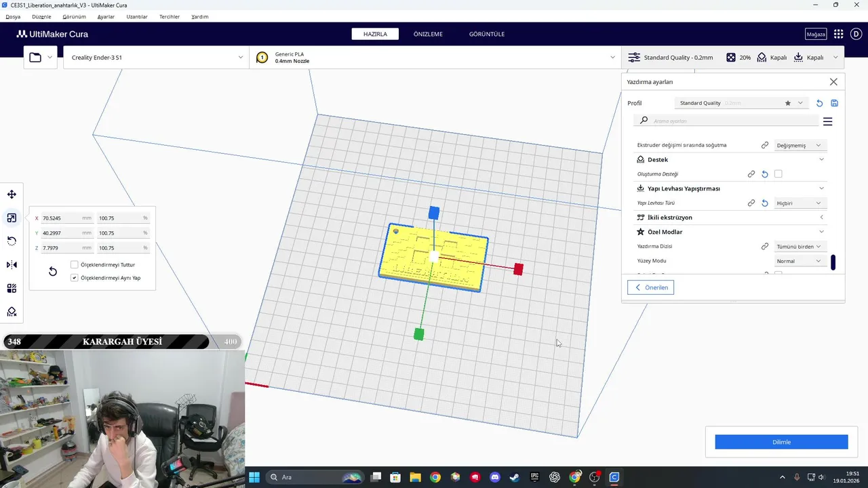Open the Değişmemiş dropdown

[x=800, y=145]
